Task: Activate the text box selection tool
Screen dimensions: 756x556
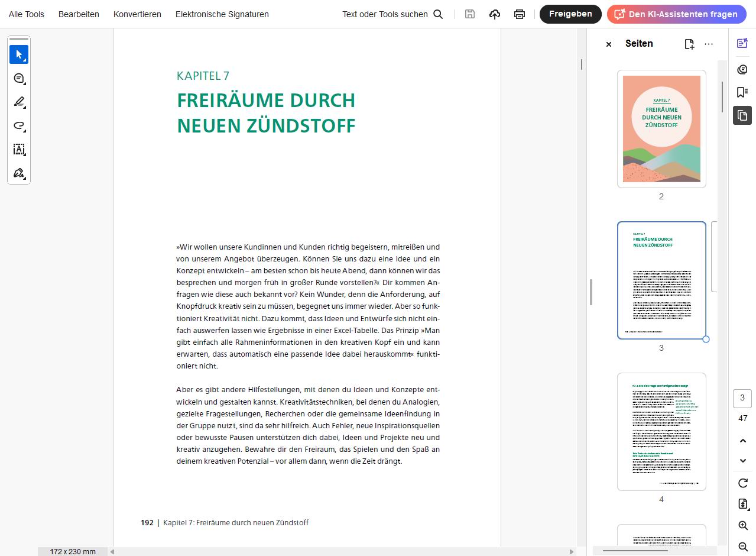Action: point(19,149)
